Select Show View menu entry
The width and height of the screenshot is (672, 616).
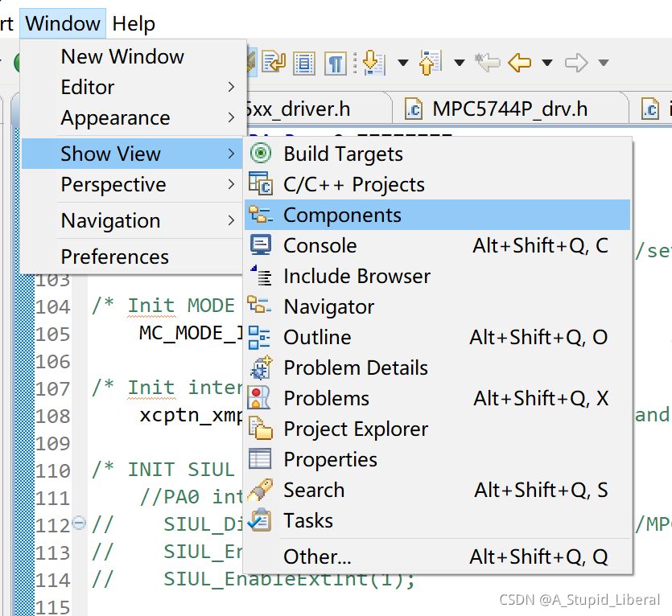[x=133, y=154]
